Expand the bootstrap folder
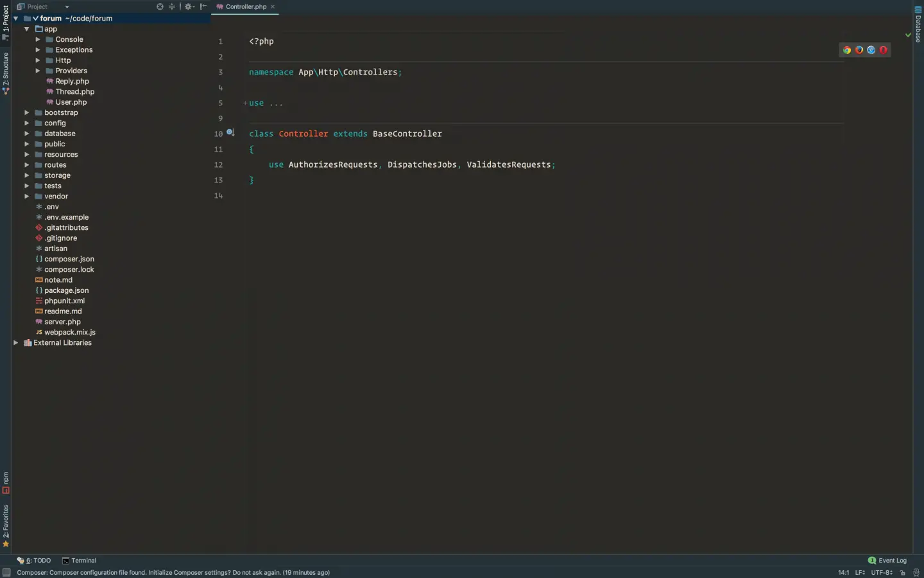The height and width of the screenshot is (578, 924). coord(27,113)
